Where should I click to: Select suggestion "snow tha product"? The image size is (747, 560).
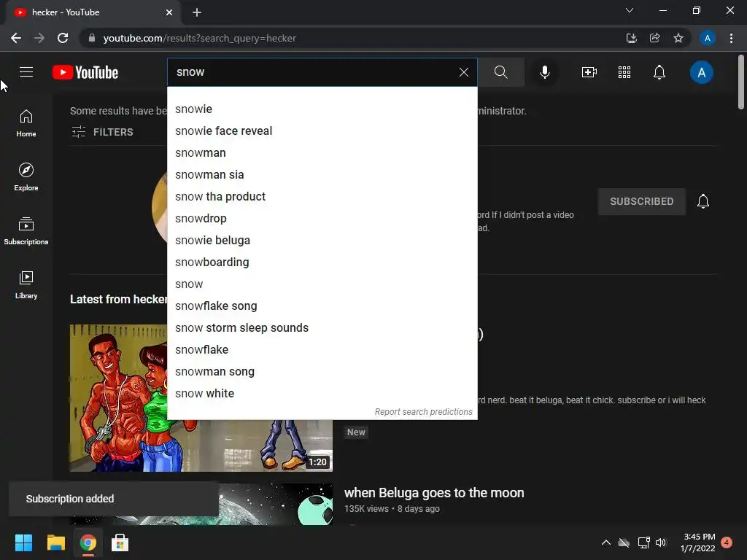[322, 197]
